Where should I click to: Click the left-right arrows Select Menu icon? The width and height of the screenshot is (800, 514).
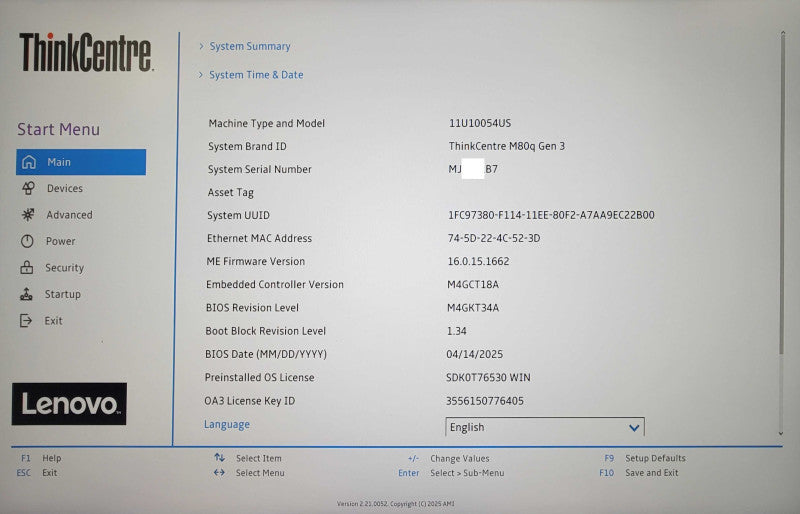(219, 472)
